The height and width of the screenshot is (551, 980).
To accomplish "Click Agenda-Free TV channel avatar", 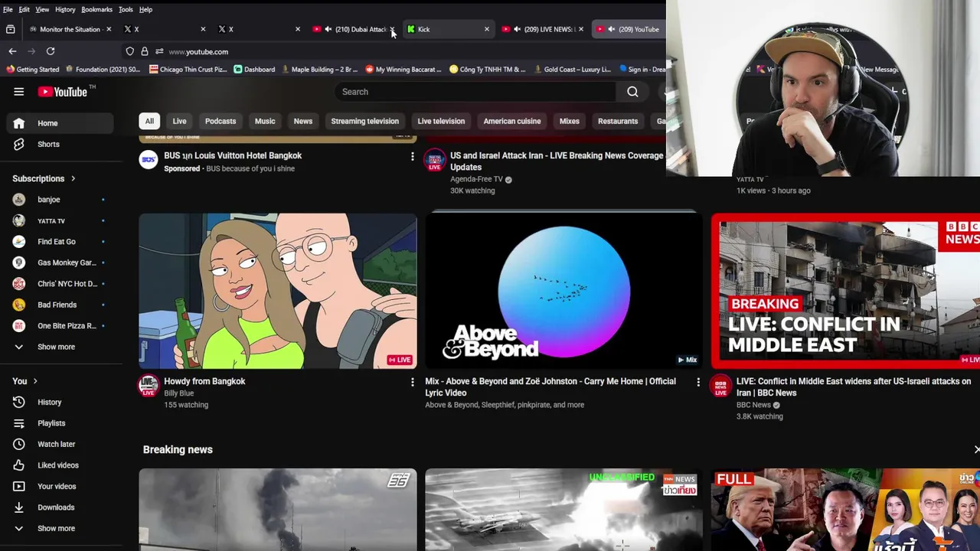I will tap(434, 160).
